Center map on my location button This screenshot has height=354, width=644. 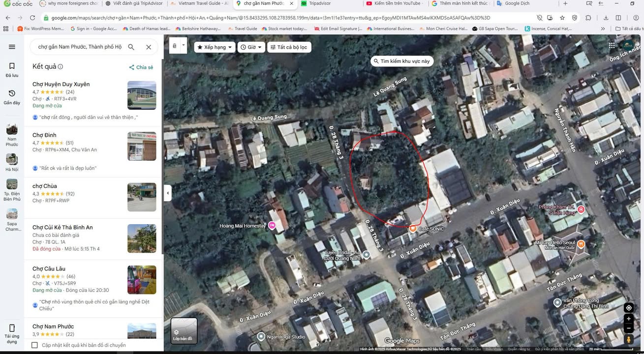pos(629,308)
